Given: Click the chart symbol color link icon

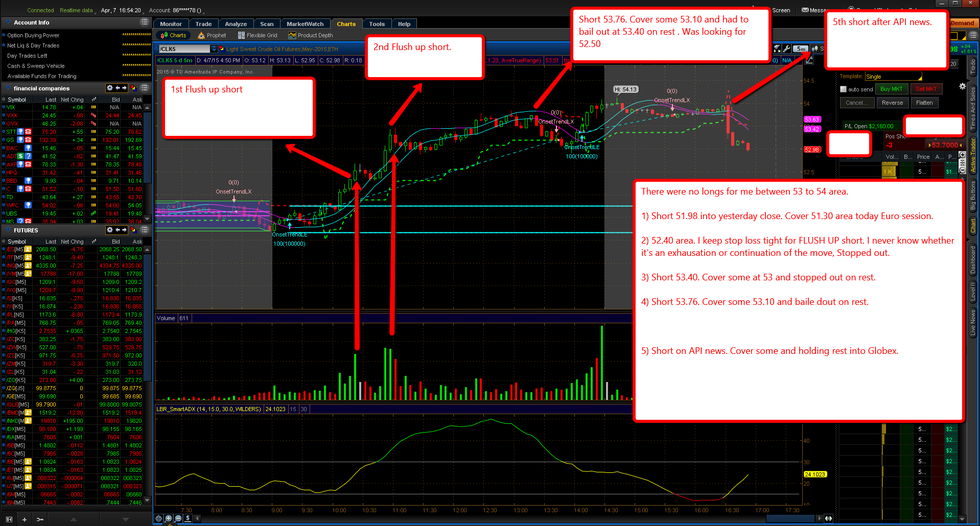Looking at the screenshot, I should coord(222,49).
